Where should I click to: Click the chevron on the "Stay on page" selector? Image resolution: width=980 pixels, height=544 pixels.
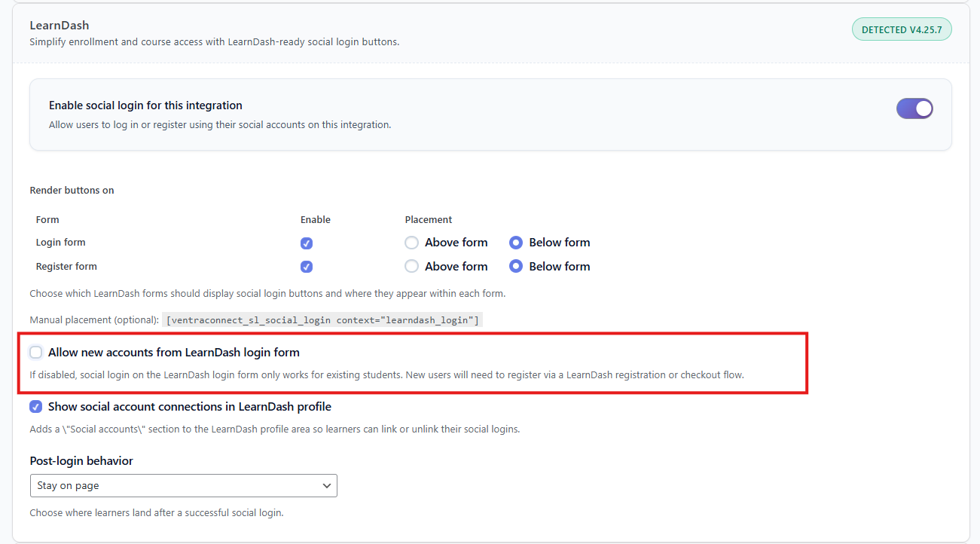tap(326, 485)
